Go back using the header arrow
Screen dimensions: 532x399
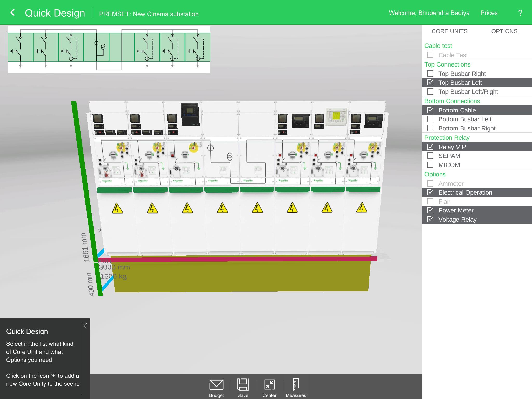(x=12, y=12)
